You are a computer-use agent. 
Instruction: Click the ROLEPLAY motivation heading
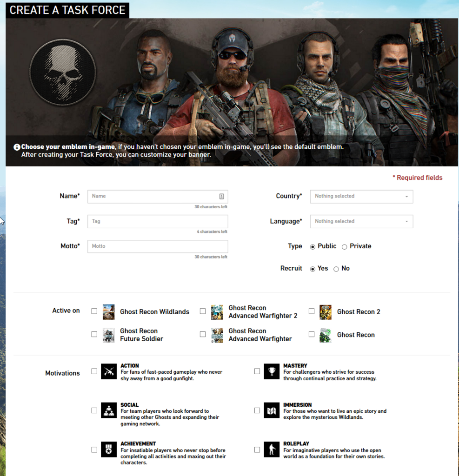[296, 444]
